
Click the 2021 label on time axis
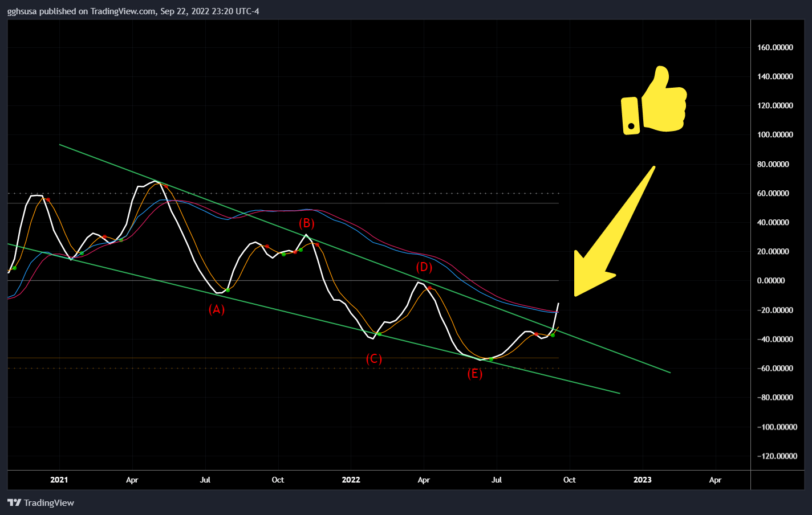[x=59, y=480]
